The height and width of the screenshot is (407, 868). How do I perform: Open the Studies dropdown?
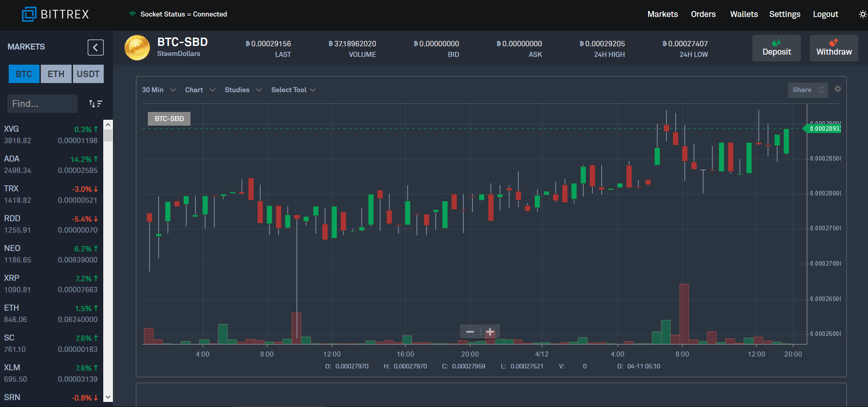pos(243,90)
